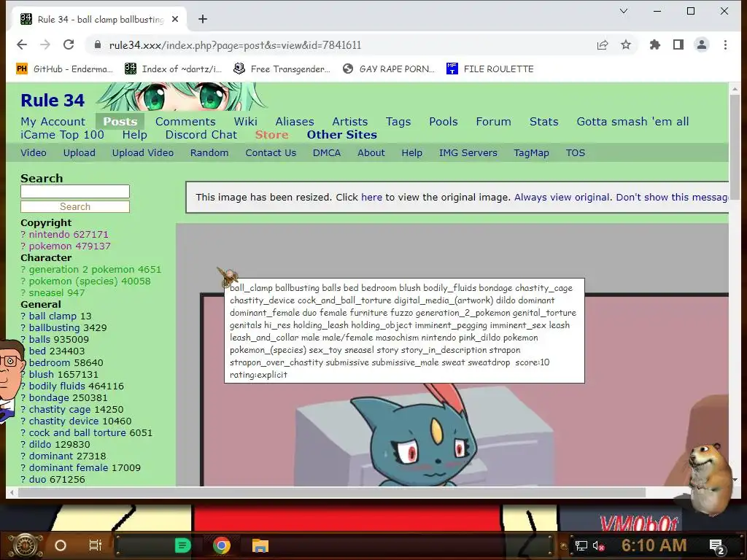
Task: Open the Tags page
Action: coord(398,122)
